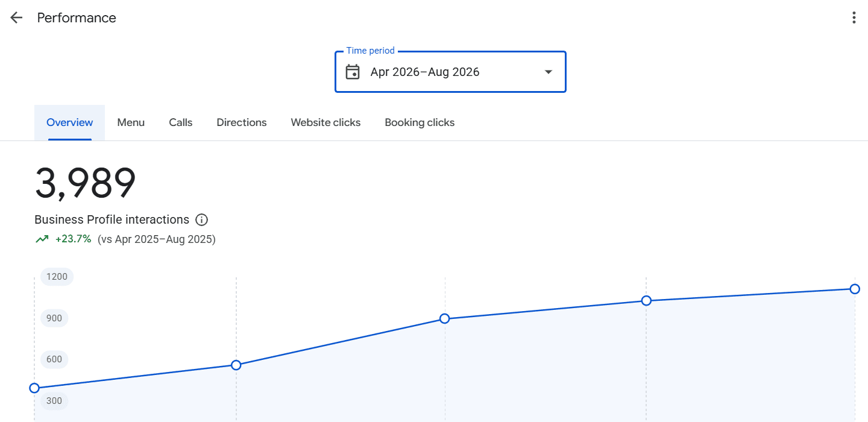Click the 1200 axis label chip
Screen dimensions: 868x422
(57, 277)
